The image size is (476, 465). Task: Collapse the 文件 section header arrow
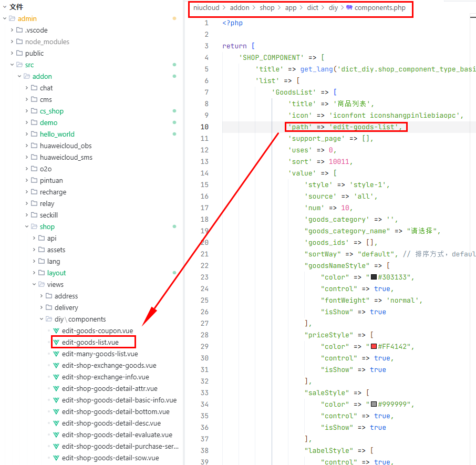4,7
